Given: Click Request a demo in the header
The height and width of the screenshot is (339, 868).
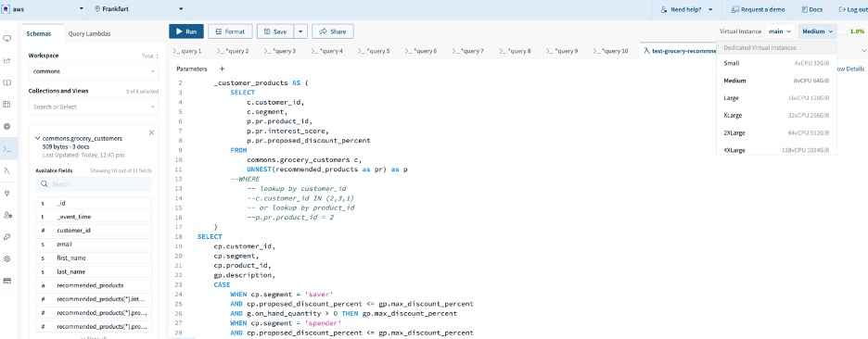Looking at the screenshot, I should click(758, 9).
